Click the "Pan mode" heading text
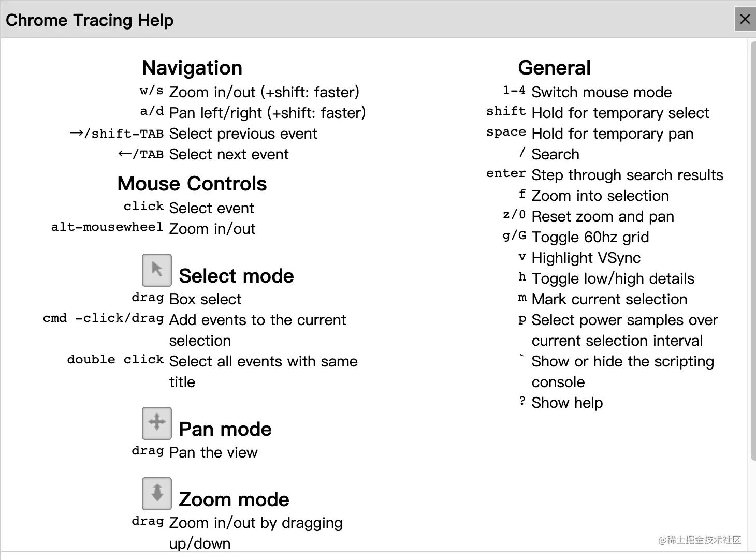756x560 pixels. [225, 429]
